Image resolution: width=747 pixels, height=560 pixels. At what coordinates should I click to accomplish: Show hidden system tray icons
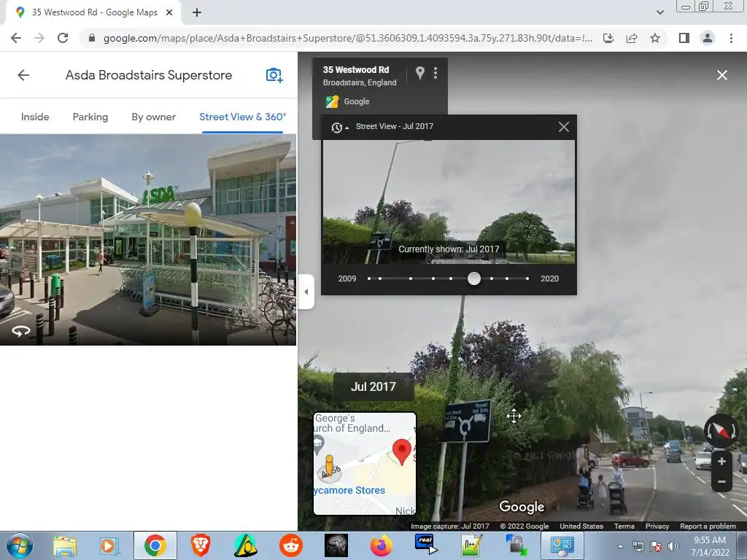(620, 546)
